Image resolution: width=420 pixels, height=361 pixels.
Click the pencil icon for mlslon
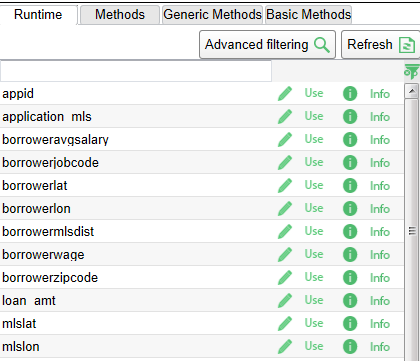285,347
